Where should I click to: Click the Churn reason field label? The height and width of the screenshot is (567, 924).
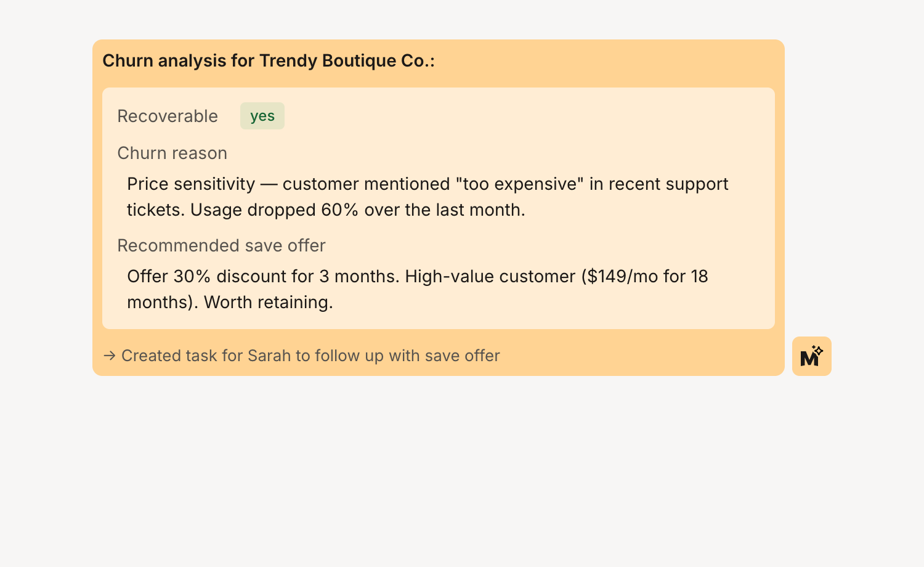point(172,153)
